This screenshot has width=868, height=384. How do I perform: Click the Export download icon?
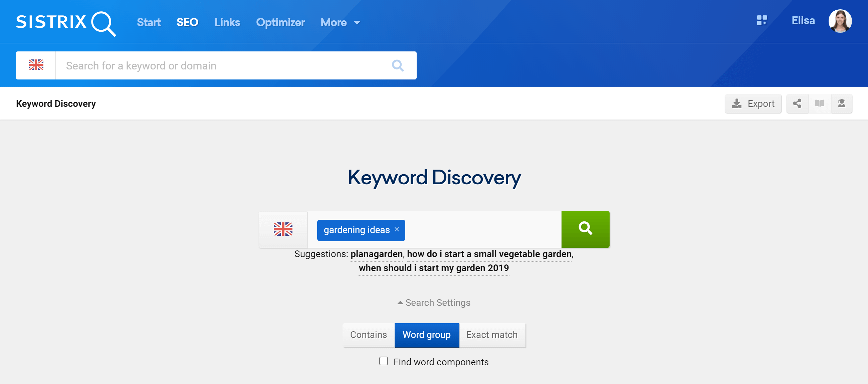[737, 104]
